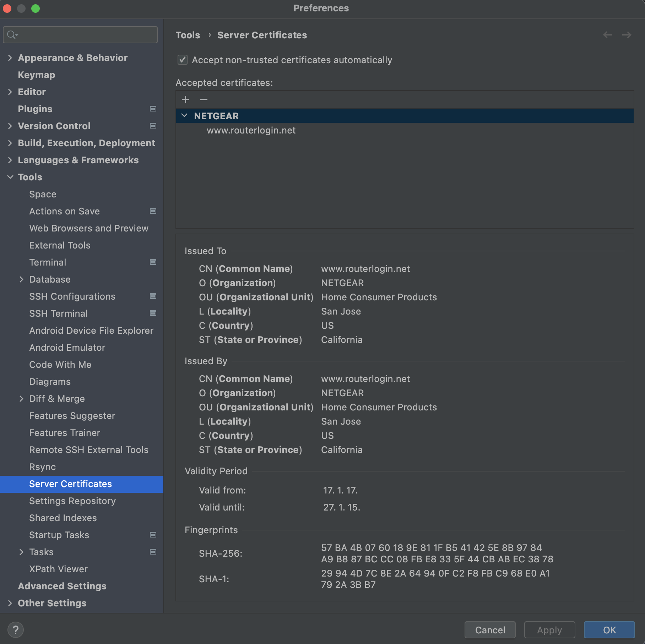Click the project-level icon next to SSH Terminal
Image resolution: width=645 pixels, height=644 pixels.
coord(153,313)
